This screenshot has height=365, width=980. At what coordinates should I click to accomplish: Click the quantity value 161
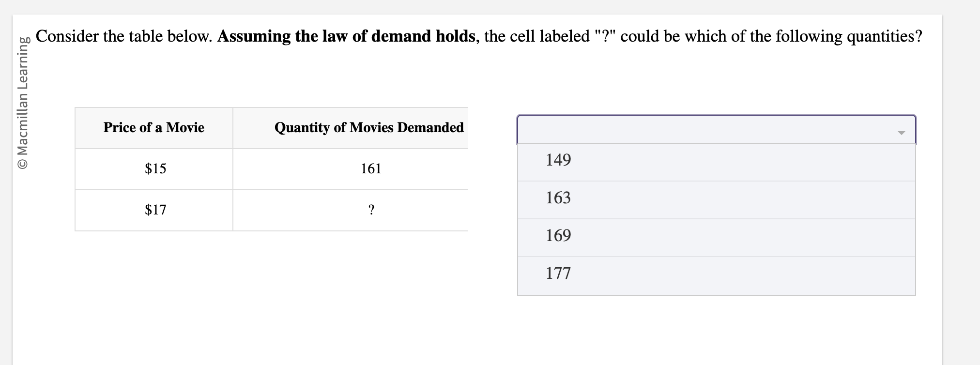[370, 168]
